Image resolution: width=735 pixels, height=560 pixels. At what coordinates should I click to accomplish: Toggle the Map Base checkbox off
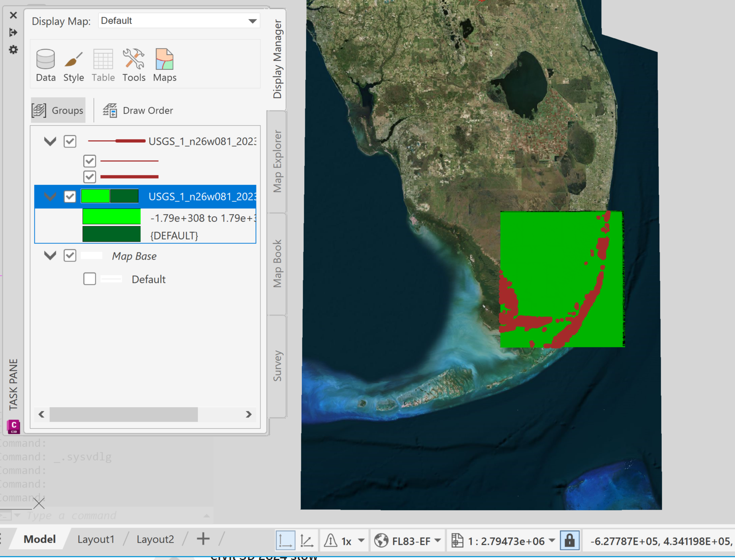coord(70,256)
